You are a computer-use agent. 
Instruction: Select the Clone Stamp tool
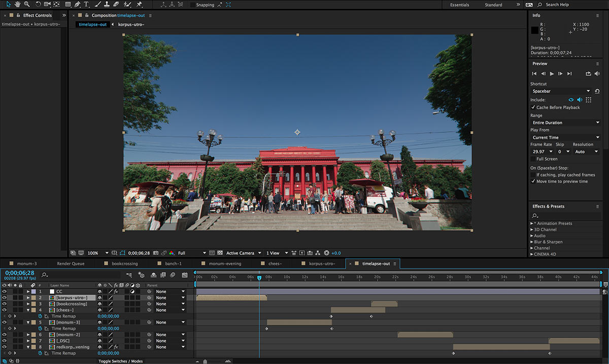106,5
